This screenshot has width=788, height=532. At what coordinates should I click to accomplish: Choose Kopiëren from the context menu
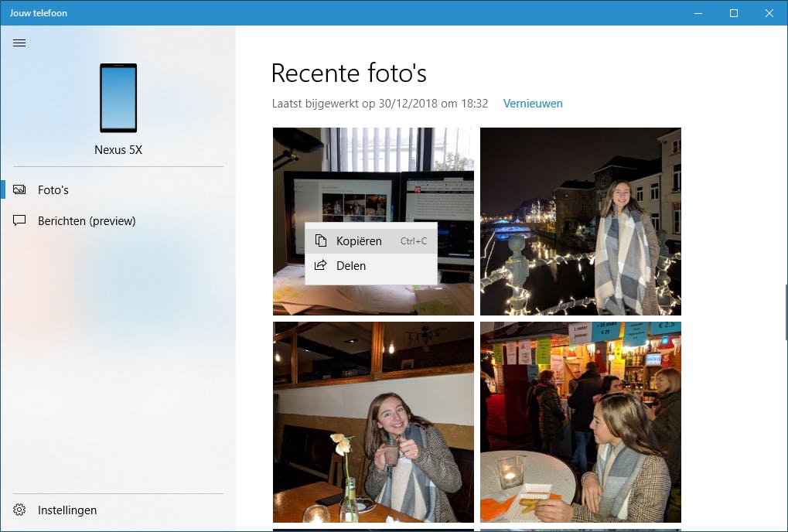coord(359,241)
